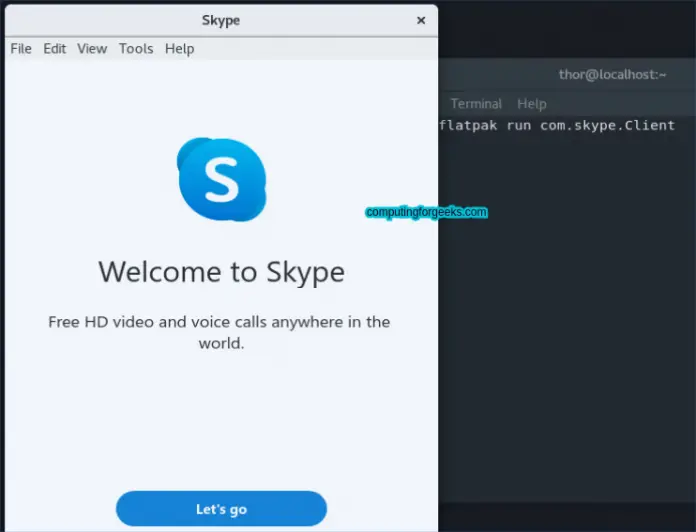Open the View menu
Screen dimensions: 696x532
(x=92, y=48)
